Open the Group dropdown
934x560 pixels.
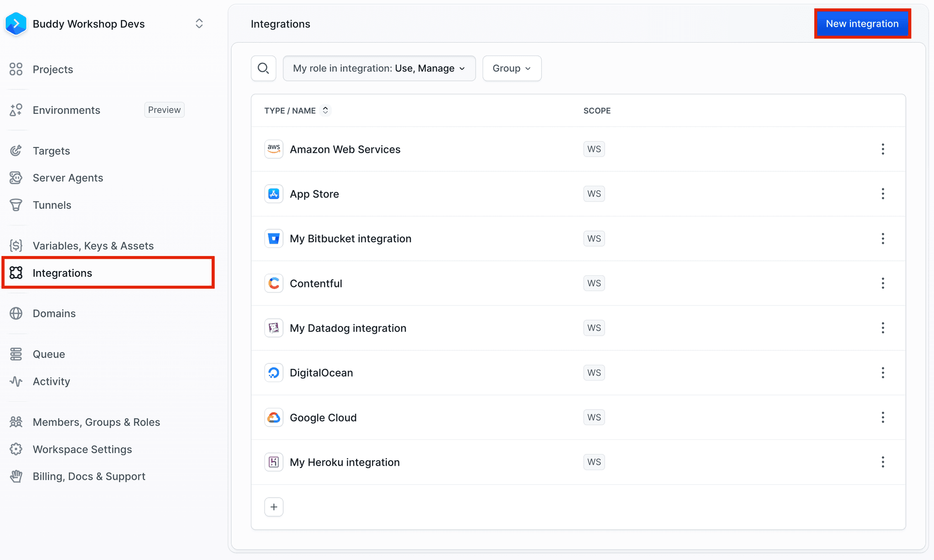[511, 68]
